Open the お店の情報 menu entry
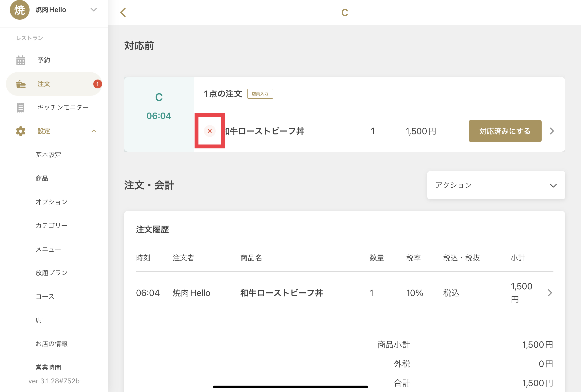581x392 pixels. tap(51, 344)
